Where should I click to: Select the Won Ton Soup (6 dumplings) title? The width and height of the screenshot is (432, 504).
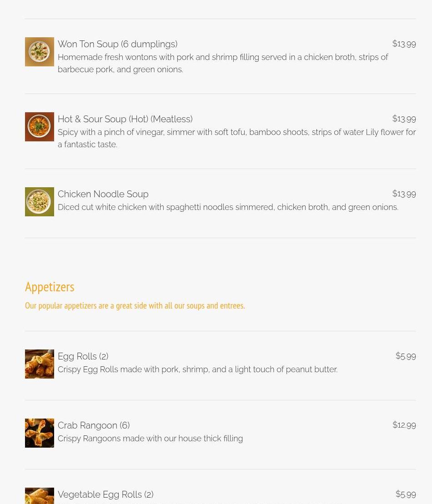pyautogui.click(x=117, y=44)
